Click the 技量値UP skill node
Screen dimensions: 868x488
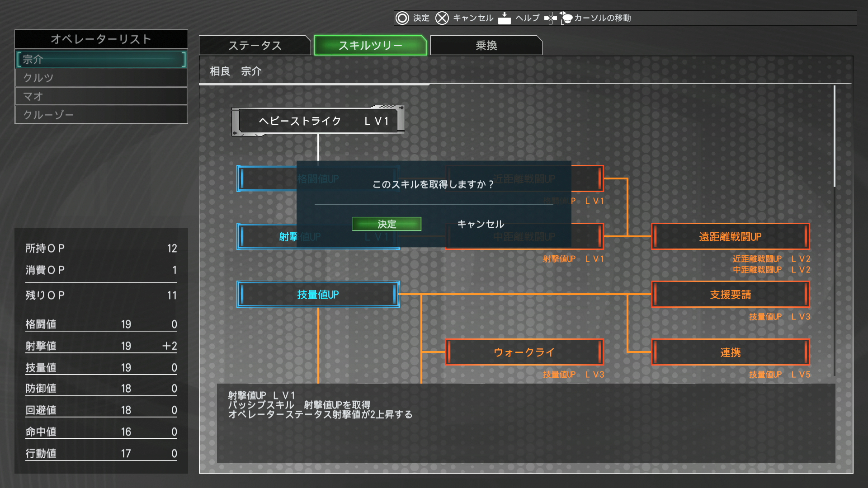pyautogui.click(x=318, y=295)
